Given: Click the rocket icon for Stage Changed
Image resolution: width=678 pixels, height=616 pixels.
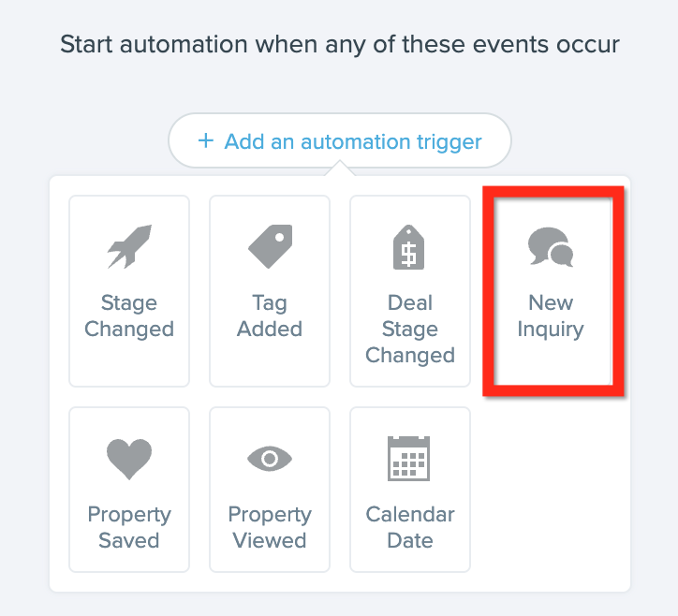Looking at the screenshot, I should coord(129,246).
